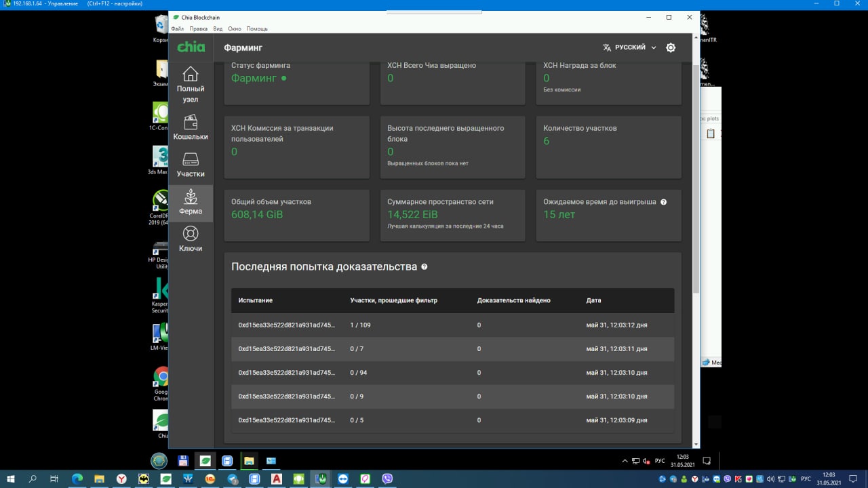Open the settings gear in Chia header
The height and width of the screenshot is (488, 868).
(x=671, y=47)
